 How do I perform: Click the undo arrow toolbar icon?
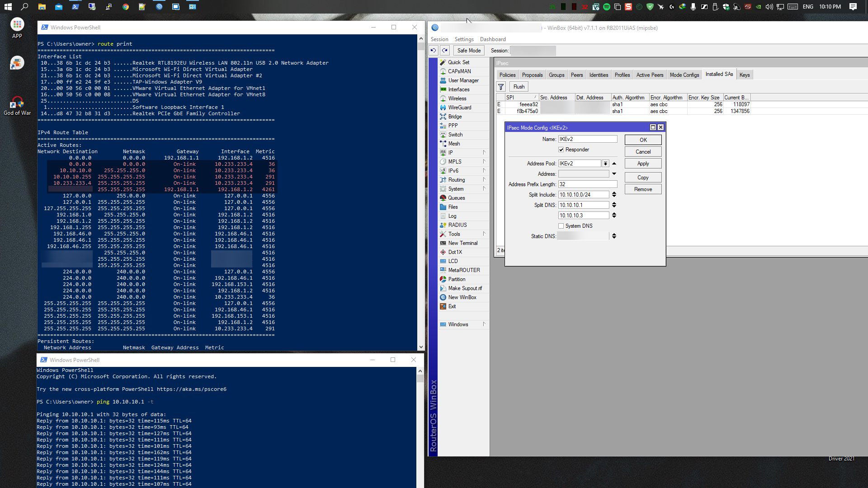pyautogui.click(x=433, y=51)
